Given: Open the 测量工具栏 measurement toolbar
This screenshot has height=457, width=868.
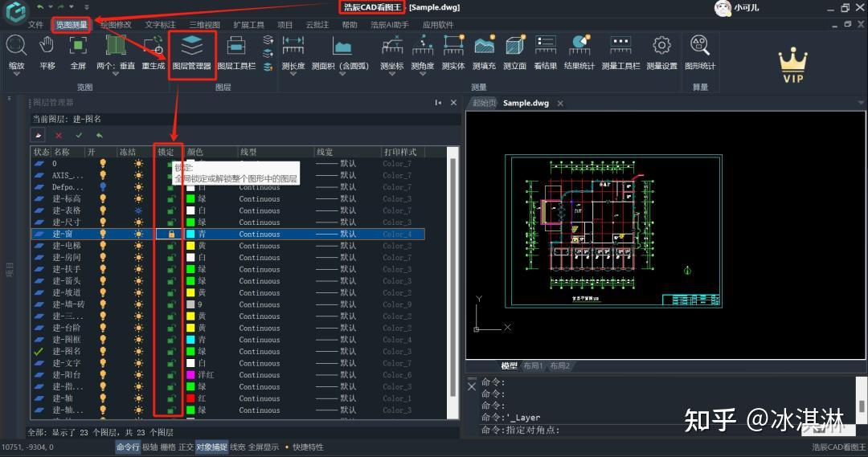Looking at the screenshot, I should [620, 45].
